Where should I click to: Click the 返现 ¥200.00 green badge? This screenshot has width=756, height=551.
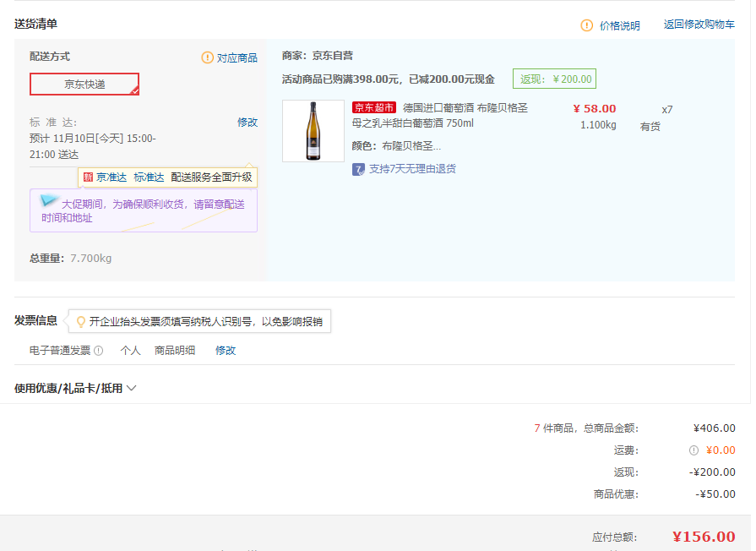pos(554,79)
